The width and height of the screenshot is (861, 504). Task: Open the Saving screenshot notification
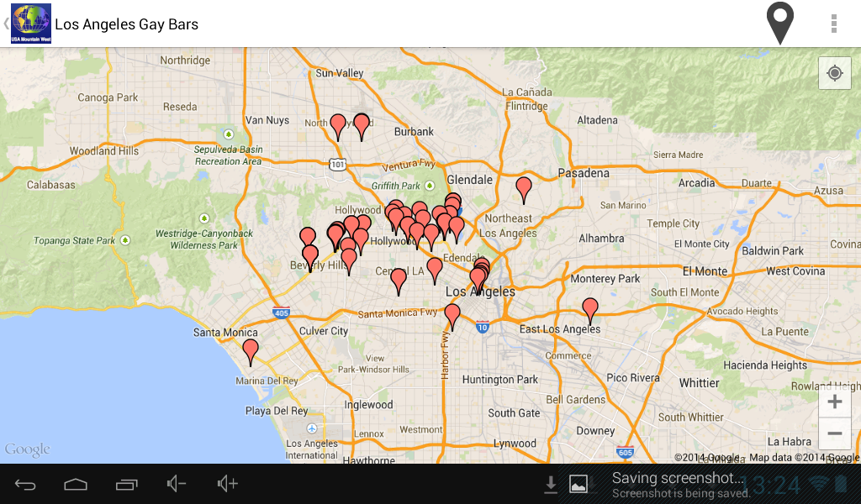point(681,484)
